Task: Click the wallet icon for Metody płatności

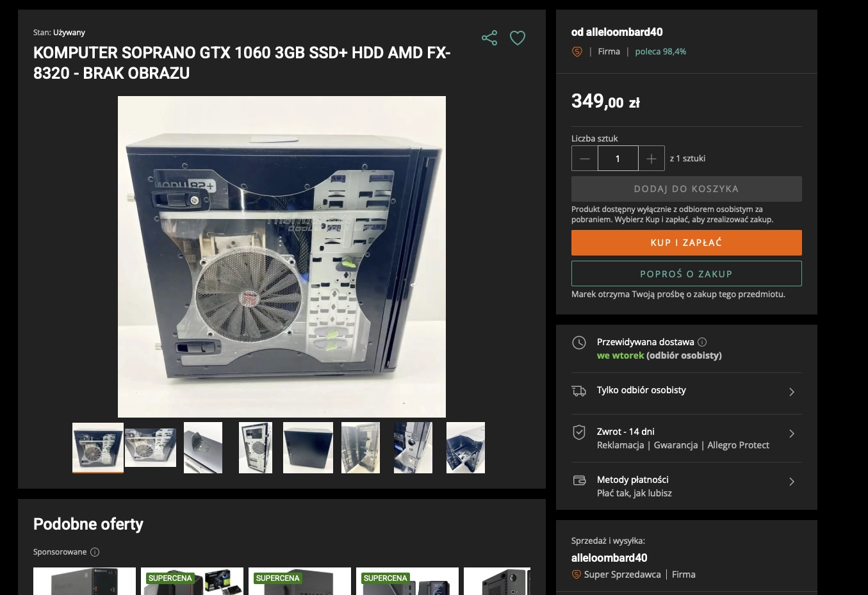Action: pyautogui.click(x=579, y=480)
